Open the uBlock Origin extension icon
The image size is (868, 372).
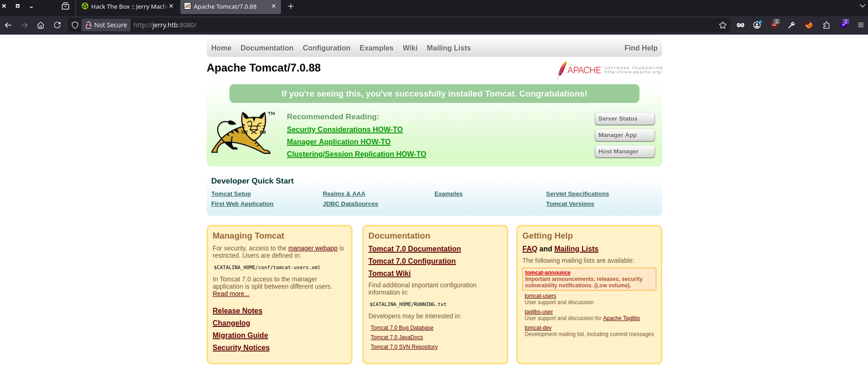point(775,24)
